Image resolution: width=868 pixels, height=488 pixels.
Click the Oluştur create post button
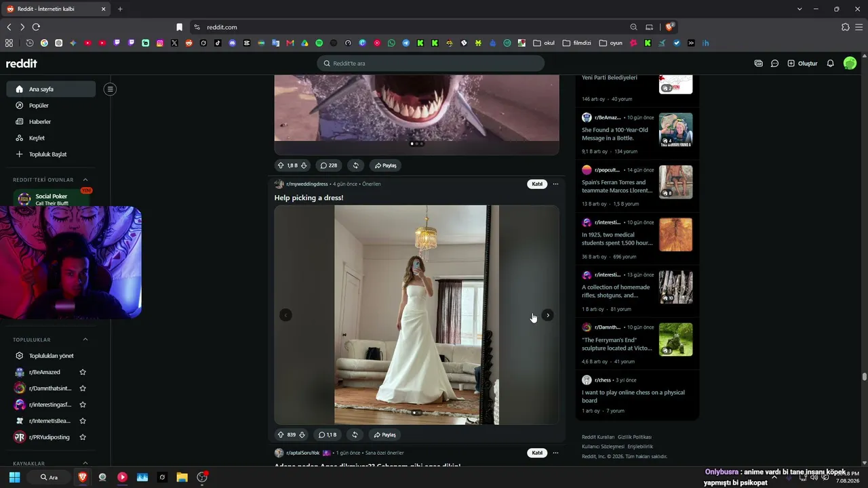(802, 63)
